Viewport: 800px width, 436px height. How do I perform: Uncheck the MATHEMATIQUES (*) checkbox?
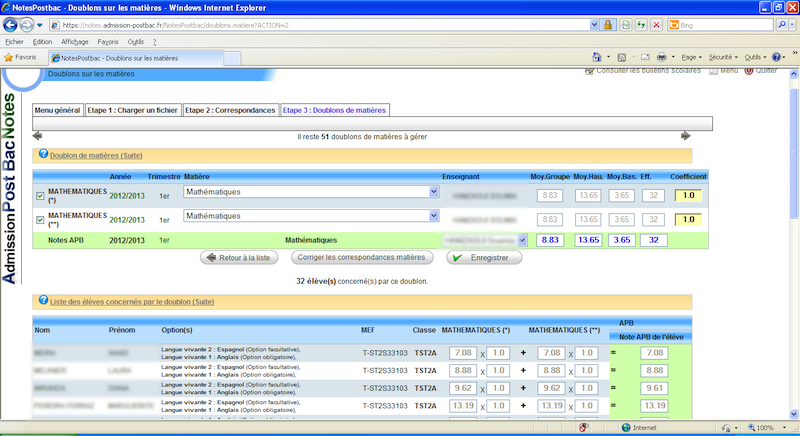coord(40,195)
